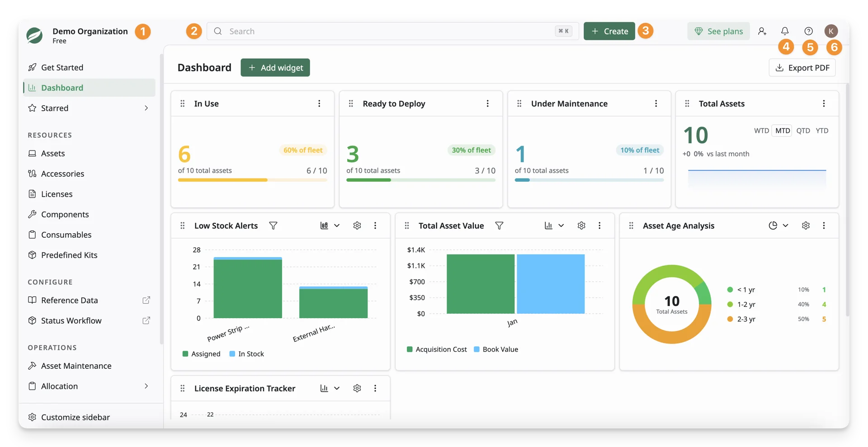
Task: Select the QTD period toggle
Action: [803, 131]
